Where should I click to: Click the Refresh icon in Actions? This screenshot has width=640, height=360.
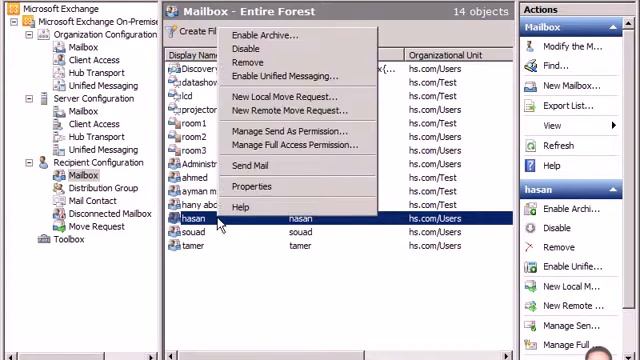point(530,146)
